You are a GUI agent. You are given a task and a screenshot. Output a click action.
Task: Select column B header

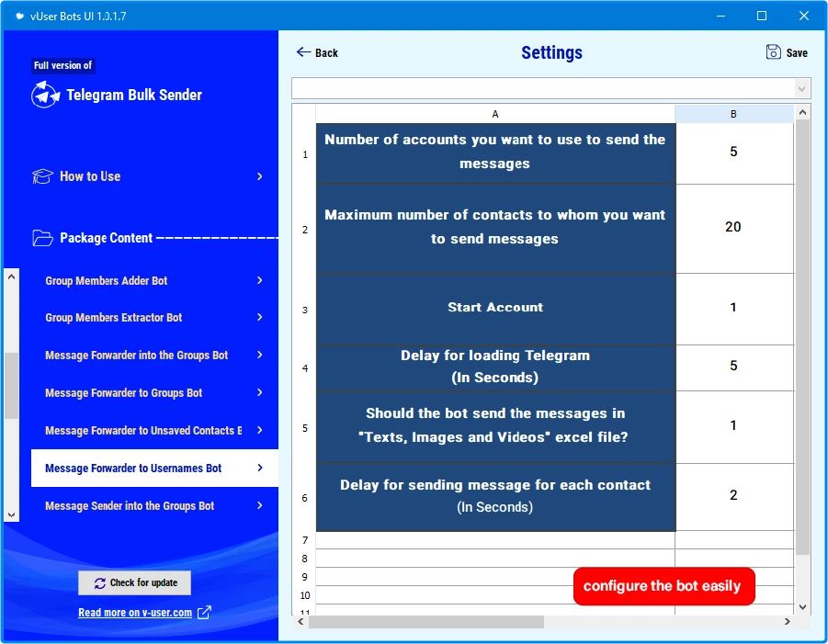click(x=734, y=114)
